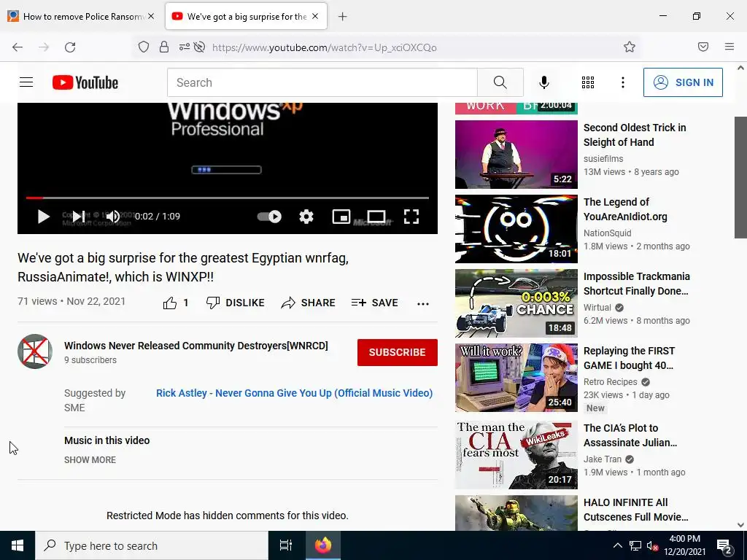Viewport: 747px width, 560px height.
Task: Open the muted volume tray icon
Action: [652, 545]
